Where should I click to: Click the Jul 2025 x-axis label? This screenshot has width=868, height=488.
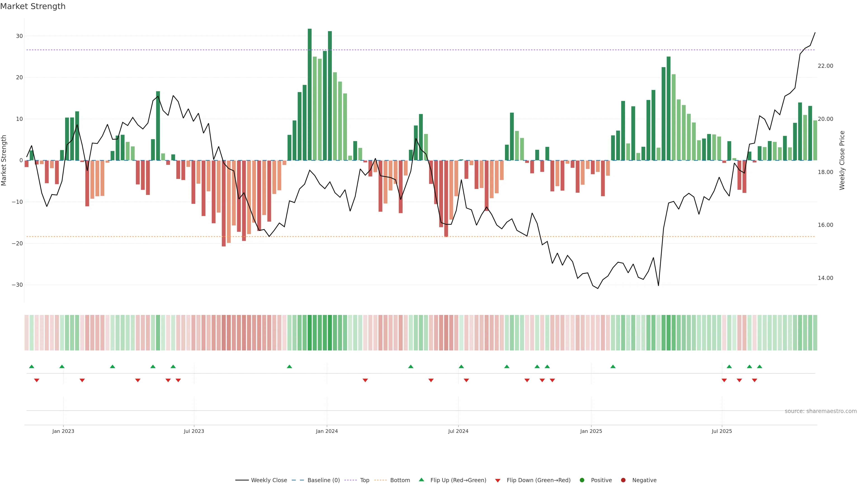[722, 431]
